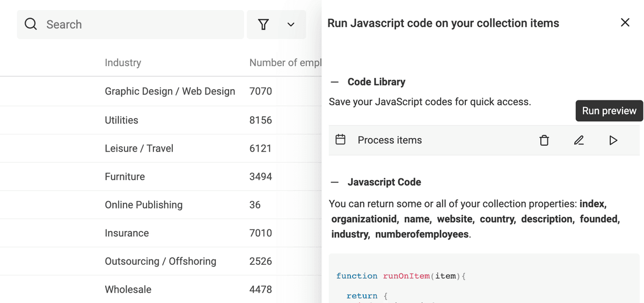Click employee count 7070
The width and height of the screenshot is (644, 303).
(261, 91)
